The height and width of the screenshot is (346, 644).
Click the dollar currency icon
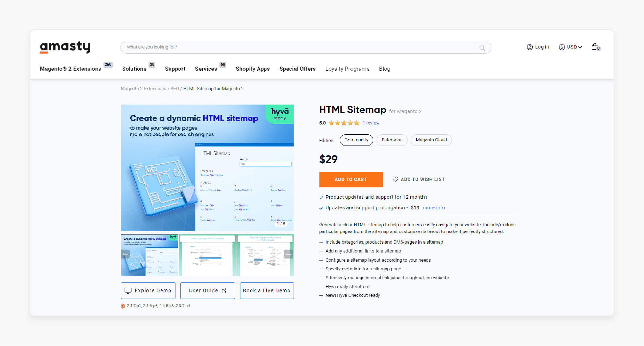[x=562, y=47]
